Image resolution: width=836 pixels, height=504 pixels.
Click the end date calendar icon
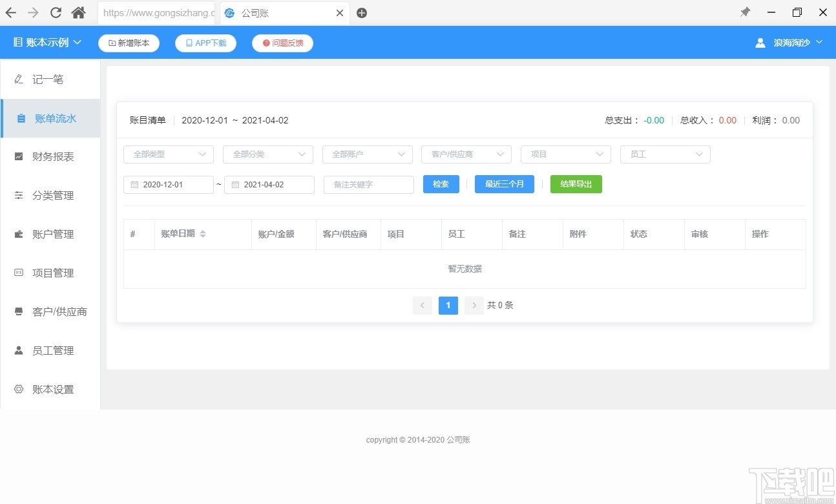coord(235,185)
